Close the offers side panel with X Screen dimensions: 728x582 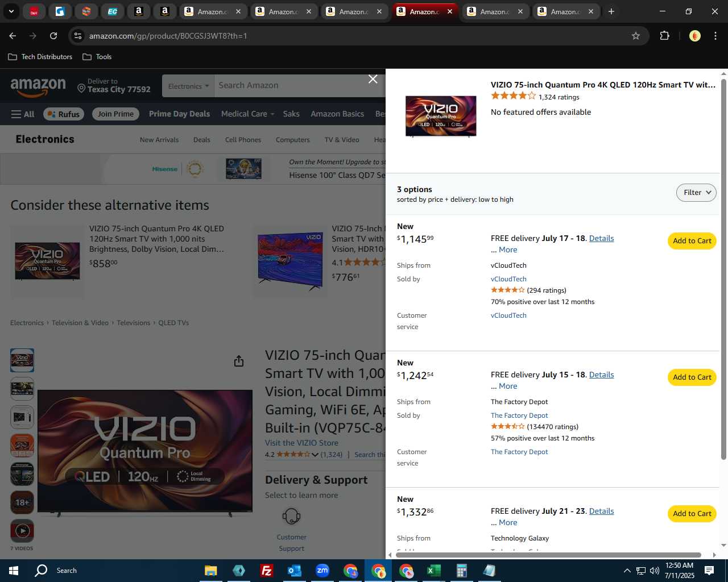[x=373, y=79]
